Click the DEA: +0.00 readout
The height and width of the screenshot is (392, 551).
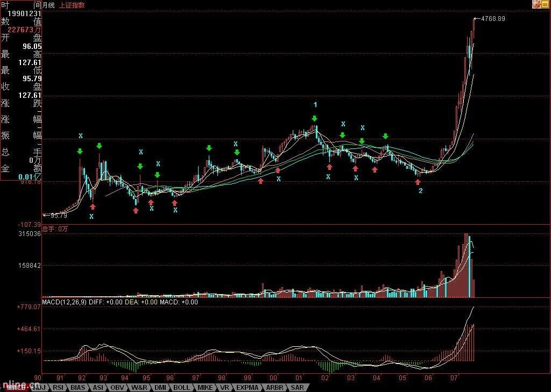click(142, 302)
